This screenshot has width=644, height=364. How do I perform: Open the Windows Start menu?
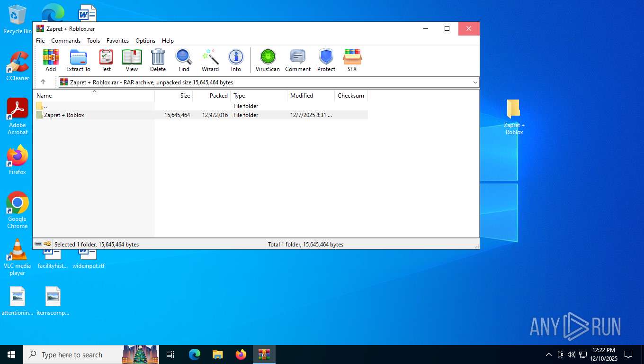tap(11, 355)
